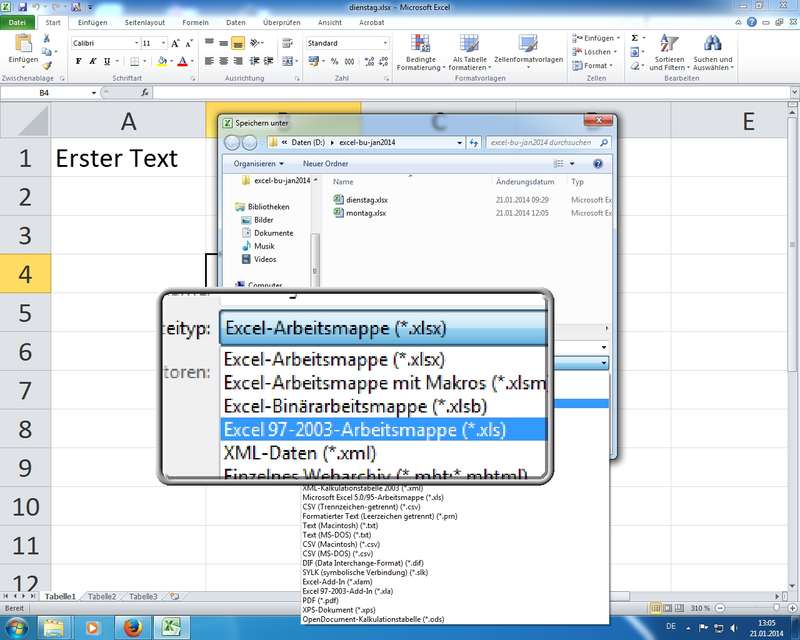Click the Einfügen paste icon

click(x=23, y=45)
